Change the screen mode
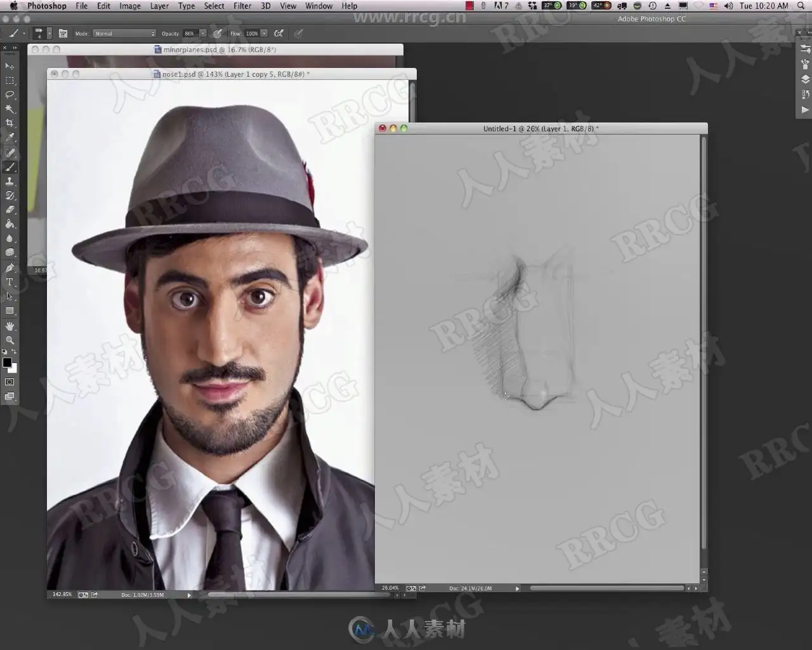The height and width of the screenshot is (650, 812). (10, 397)
